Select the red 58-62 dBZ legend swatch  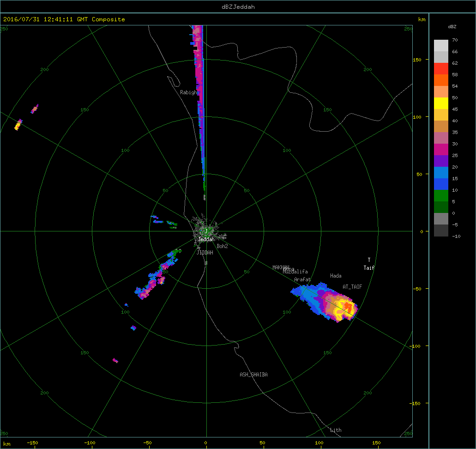(441, 69)
